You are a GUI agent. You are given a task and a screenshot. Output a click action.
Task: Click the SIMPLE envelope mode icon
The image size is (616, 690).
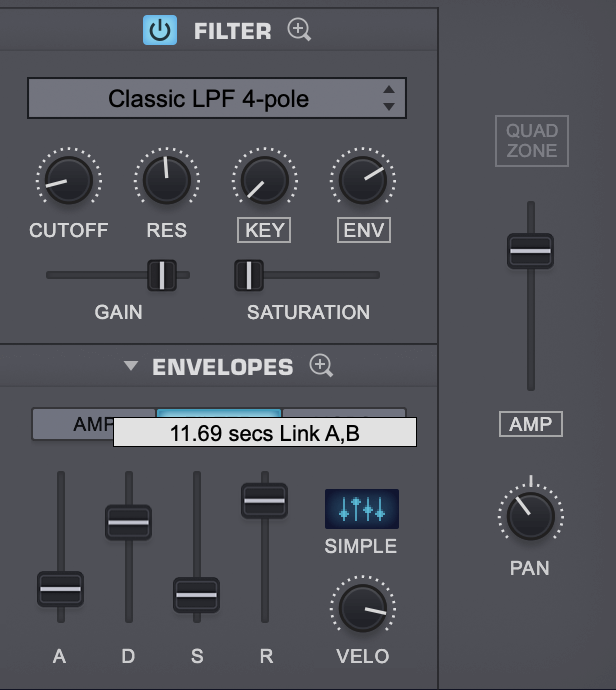362,509
